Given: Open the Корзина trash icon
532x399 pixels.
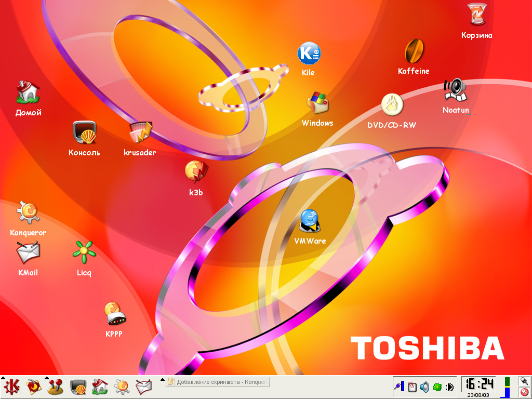Looking at the screenshot, I should [x=476, y=15].
